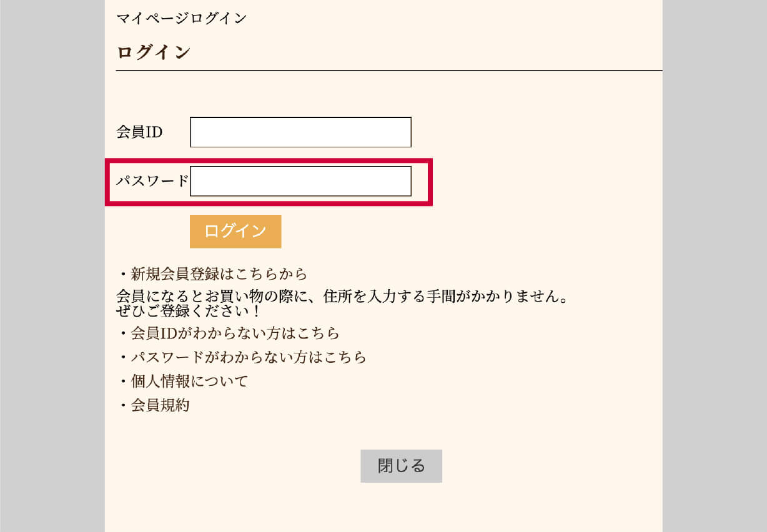Submit with the orange ログイン button
The height and width of the screenshot is (532, 767).
[x=235, y=231]
